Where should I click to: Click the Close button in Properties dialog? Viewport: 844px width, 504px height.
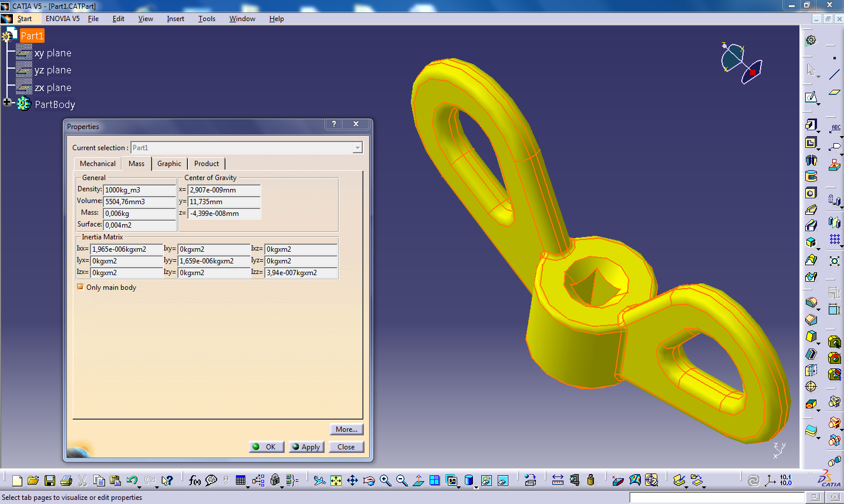coord(346,447)
